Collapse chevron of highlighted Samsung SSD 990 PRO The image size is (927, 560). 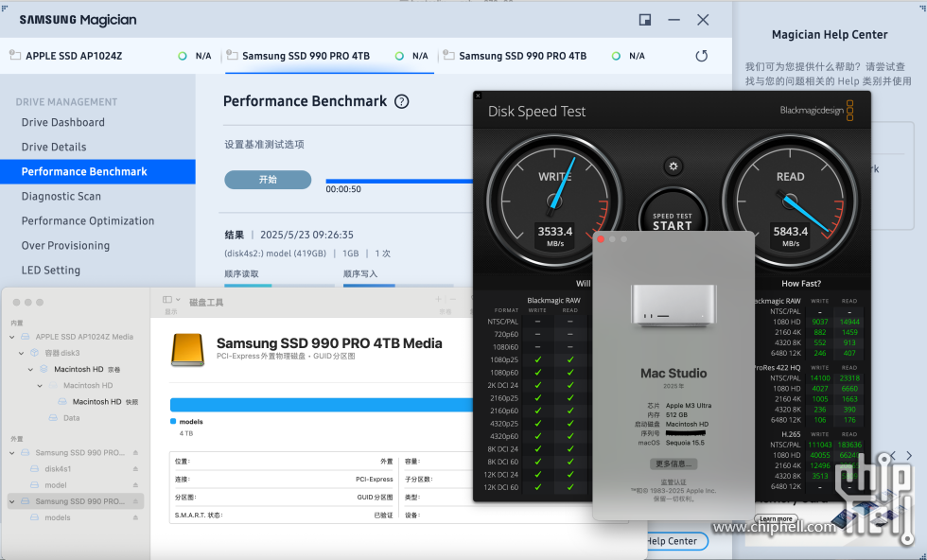[x=12, y=501]
